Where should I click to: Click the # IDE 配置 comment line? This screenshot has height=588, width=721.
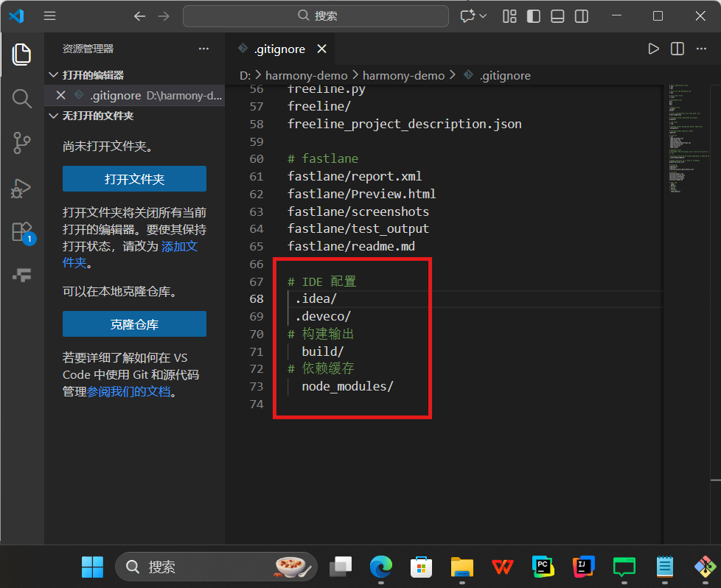click(x=322, y=281)
